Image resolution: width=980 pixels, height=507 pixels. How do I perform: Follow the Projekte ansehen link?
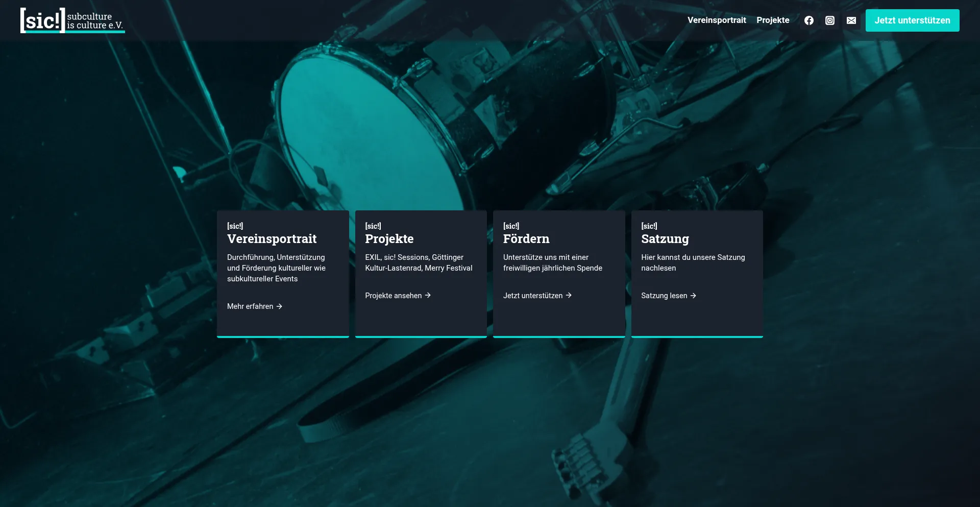[398, 296]
